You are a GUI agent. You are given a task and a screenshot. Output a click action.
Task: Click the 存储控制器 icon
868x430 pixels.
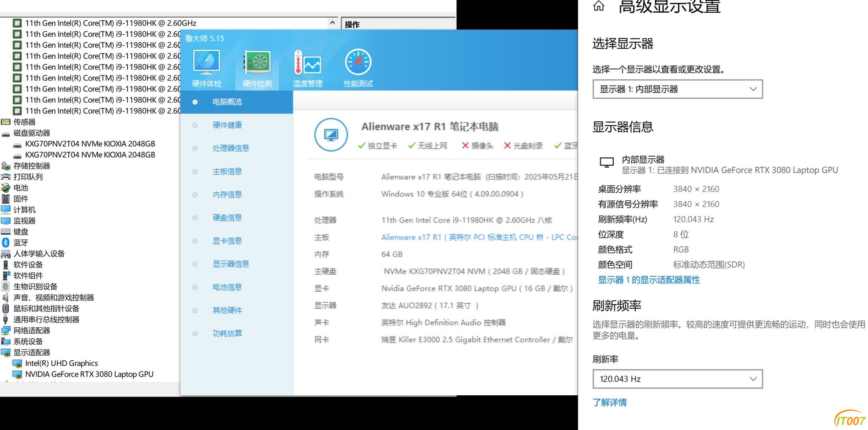pos(6,166)
